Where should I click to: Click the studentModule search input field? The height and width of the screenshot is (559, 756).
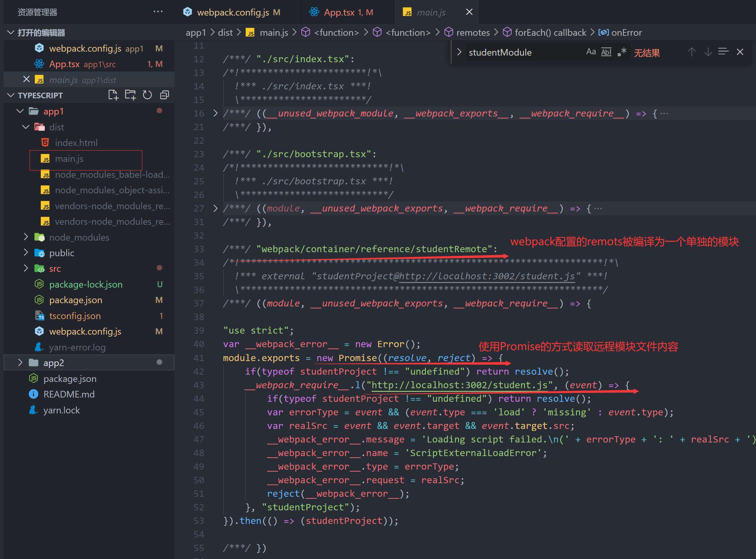523,52
